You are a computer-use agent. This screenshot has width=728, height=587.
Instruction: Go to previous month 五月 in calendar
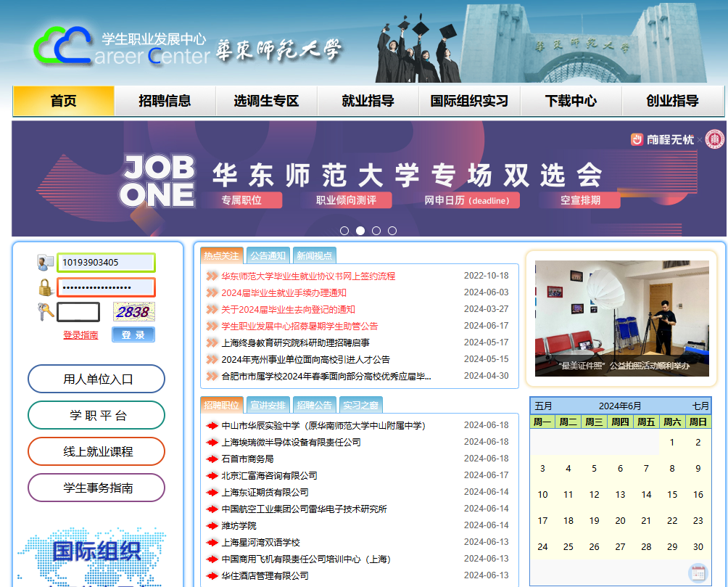click(543, 406)
